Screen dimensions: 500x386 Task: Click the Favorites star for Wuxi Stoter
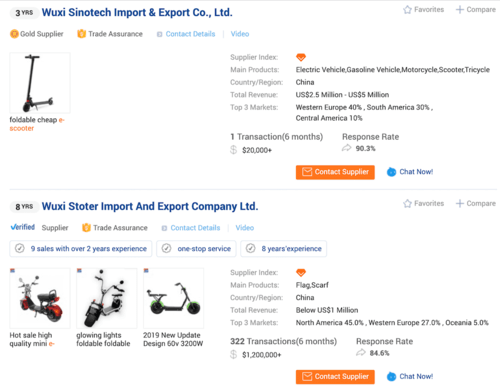pos(407,204)
